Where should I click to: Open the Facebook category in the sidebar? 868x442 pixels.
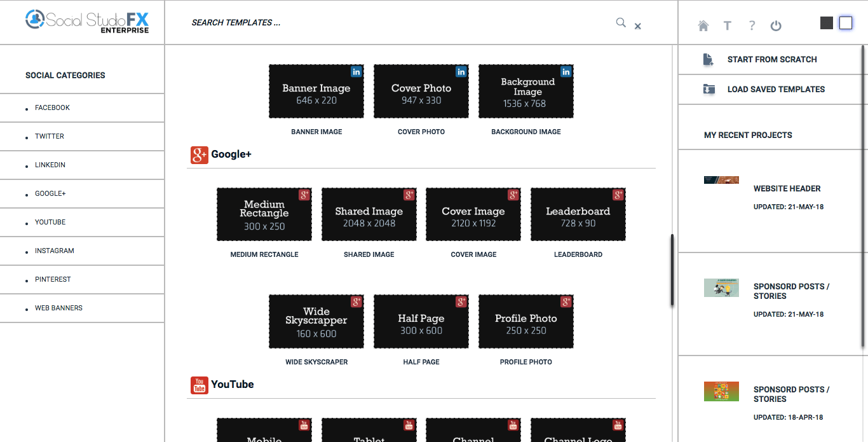(82, 108)
